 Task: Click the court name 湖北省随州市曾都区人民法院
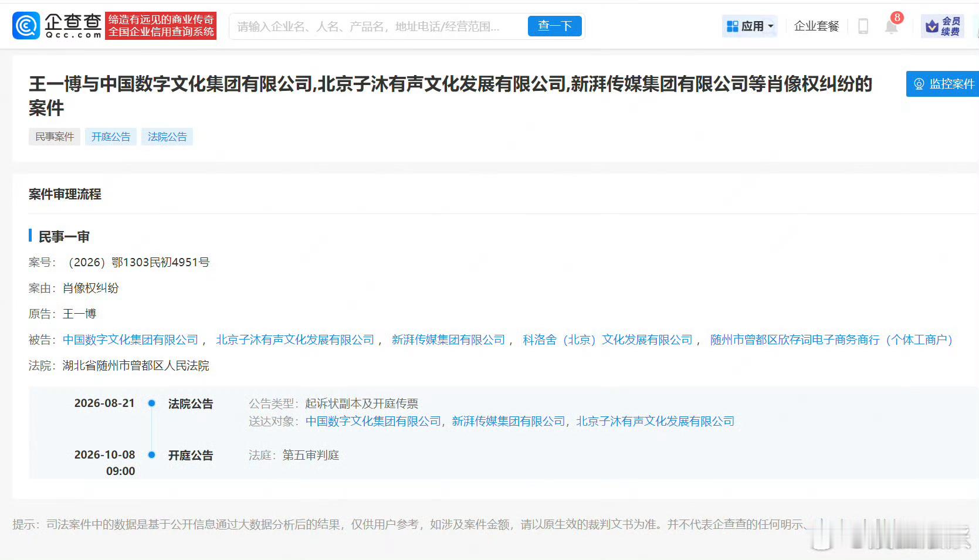pos(136,365)
